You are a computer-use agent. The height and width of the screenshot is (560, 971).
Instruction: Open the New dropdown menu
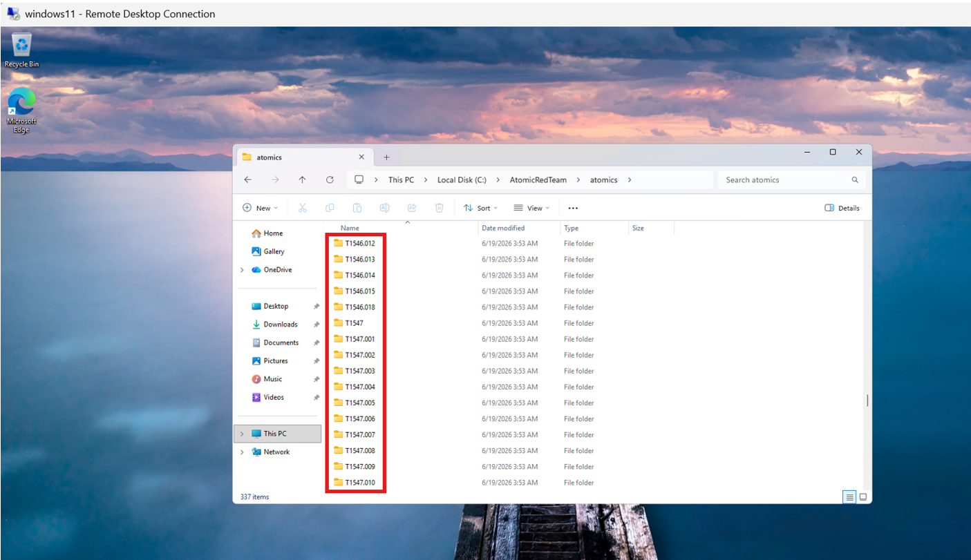pos(260,208)
